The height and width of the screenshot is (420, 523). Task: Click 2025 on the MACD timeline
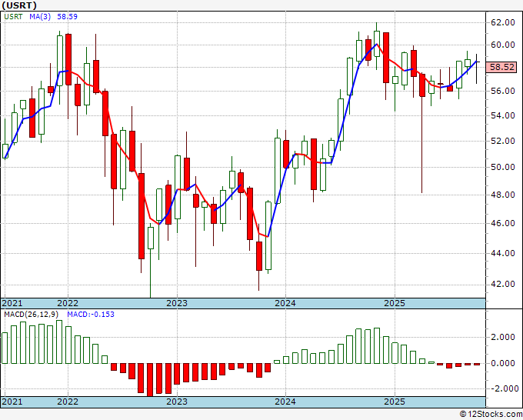[395, 402]
